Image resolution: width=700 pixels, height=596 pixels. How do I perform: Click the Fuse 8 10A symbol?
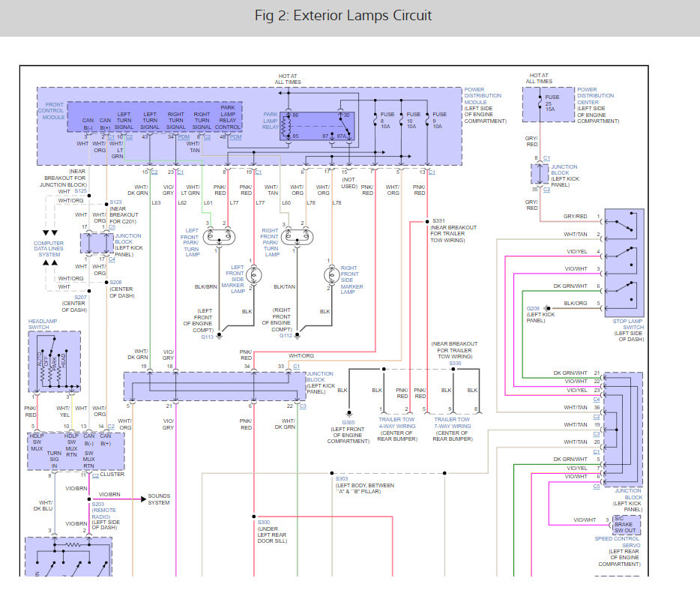click(x=375, y=120)
